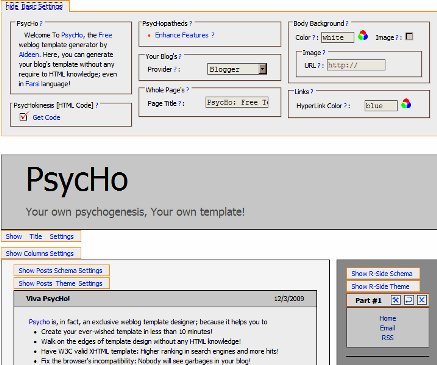Click help question mark beside PsycHokinesis [HTML Code]

coord(97,105)
